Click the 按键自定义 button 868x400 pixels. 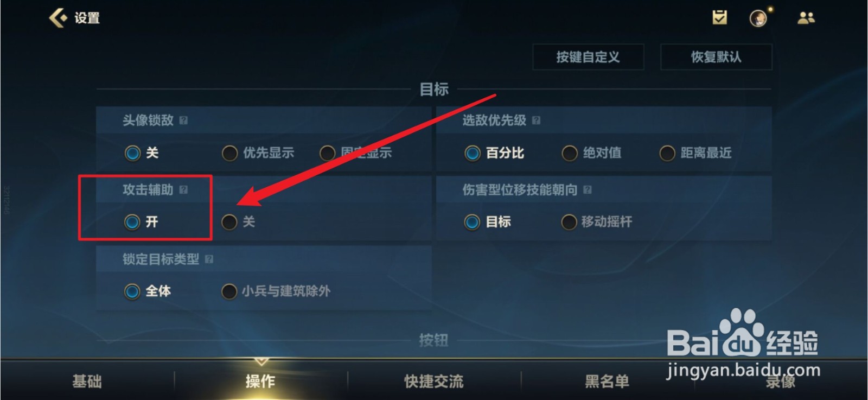point(588,57)
